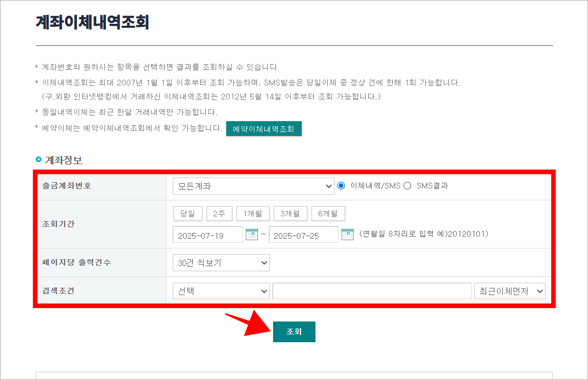
Task: Click the 예약이체내역조회 button
Action: (264, 128)
